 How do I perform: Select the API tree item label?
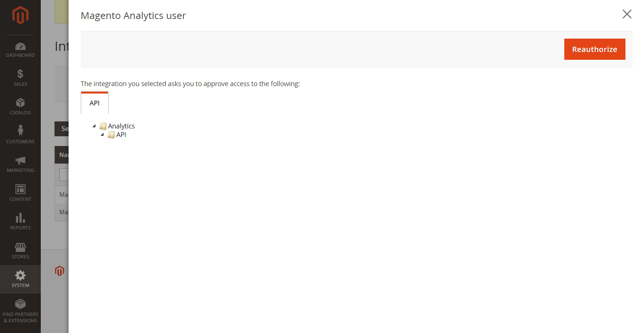[121, 135]
